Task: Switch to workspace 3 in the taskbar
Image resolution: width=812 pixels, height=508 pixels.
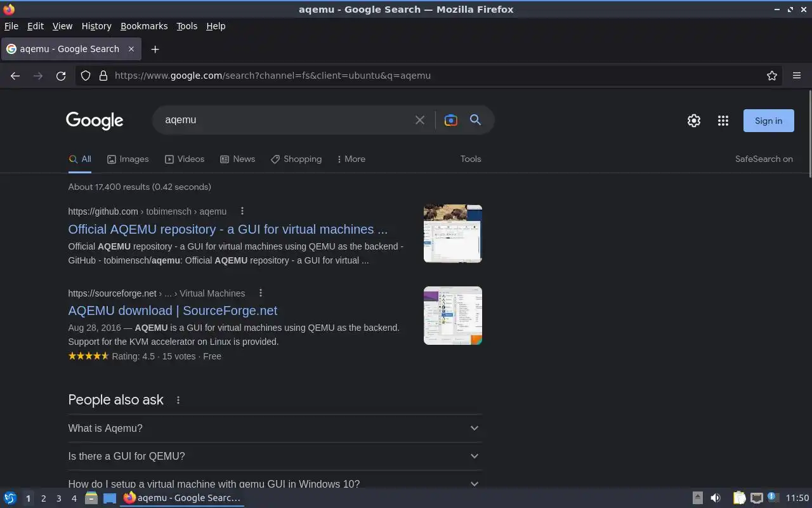Action: pos(58,498)
